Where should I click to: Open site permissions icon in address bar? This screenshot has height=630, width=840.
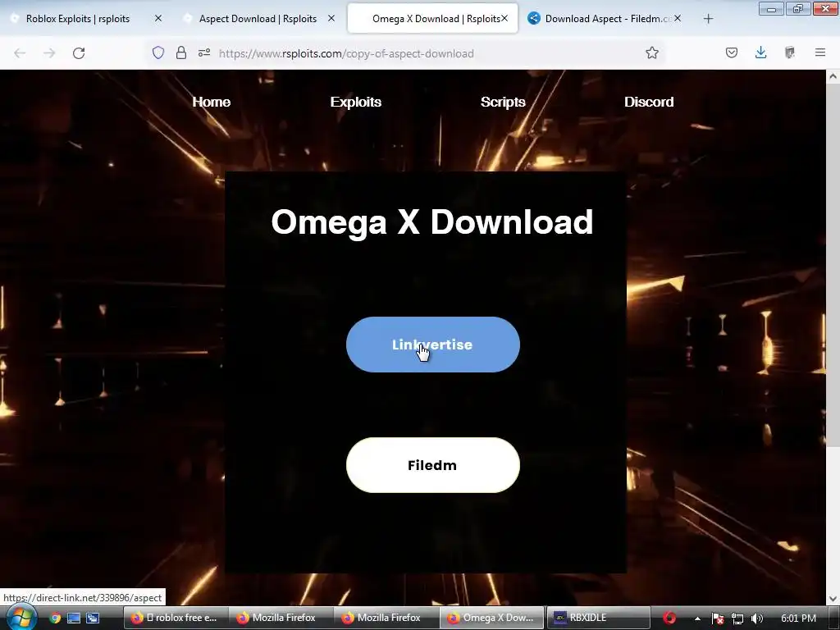pos(204,52)
